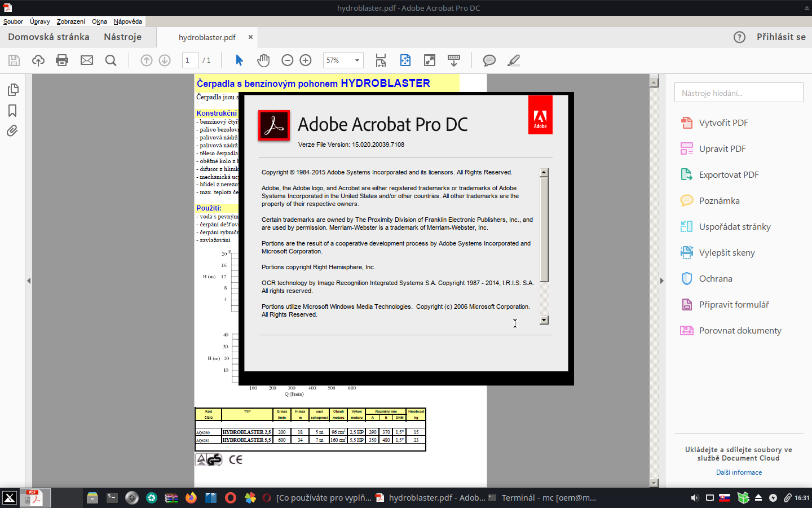The width and height of the screenshot is (812, 508).
Task: Open the X start menu on taskbar
Action: pos(10,498)
